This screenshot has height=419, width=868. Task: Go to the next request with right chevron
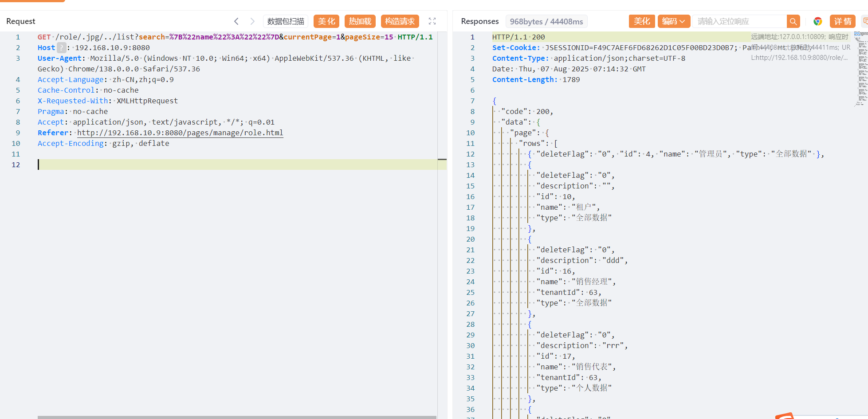(x=252, y=21)
